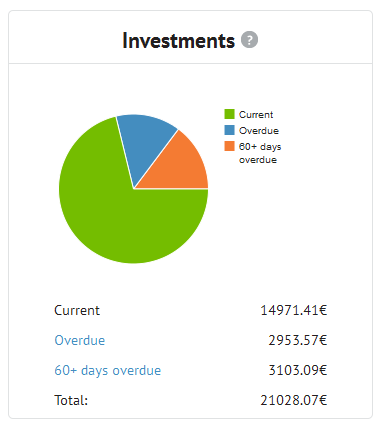382x422 pixels.
Task: Click the Total: row label
Action: (71, 400)
